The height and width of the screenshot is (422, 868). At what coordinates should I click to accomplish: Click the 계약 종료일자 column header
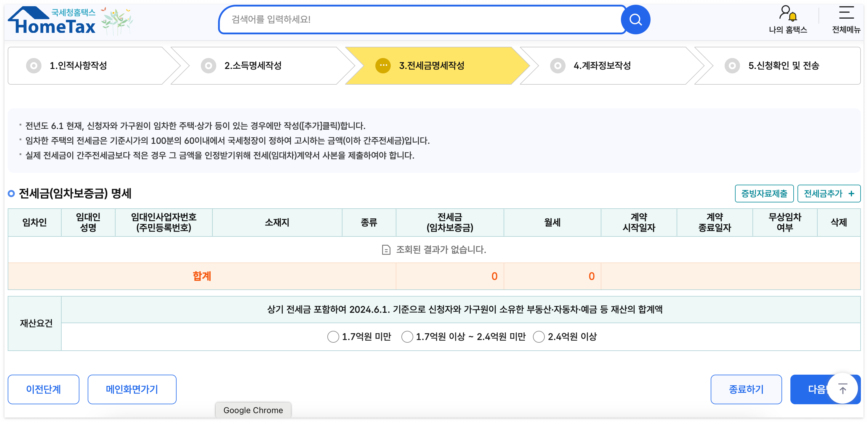pos(715,223)
